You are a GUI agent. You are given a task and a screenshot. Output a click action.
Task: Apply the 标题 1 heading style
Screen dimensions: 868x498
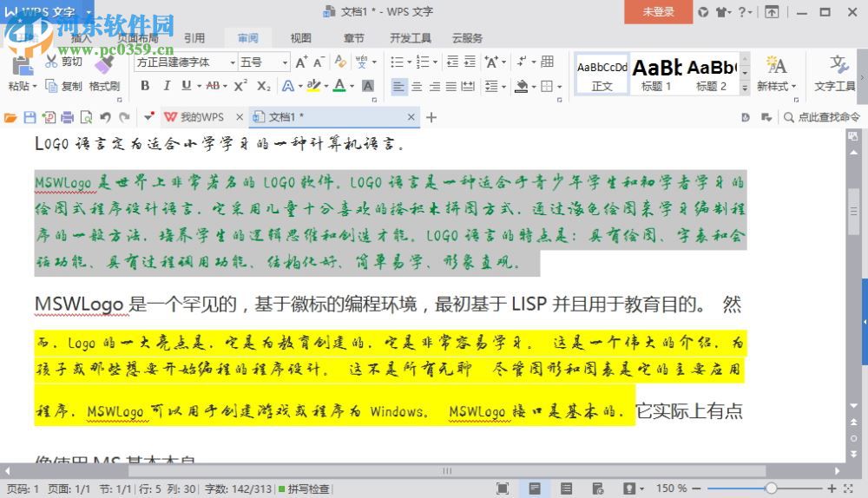coord(656,74)
